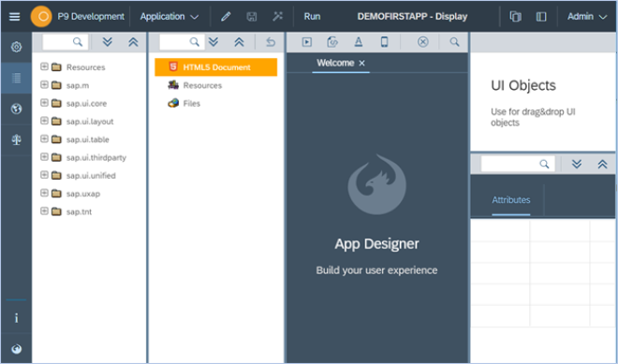The width and height of the screenshot is (618, 364).
Task: Select the sap.m tree item label
Action: tap(78, 85)
